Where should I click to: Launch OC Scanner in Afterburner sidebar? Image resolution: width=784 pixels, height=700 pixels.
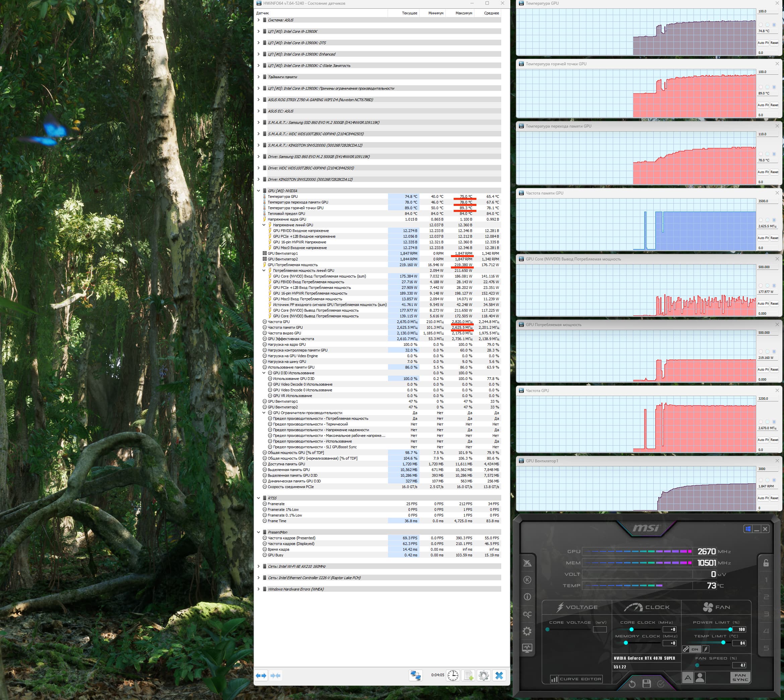point(527,614)
